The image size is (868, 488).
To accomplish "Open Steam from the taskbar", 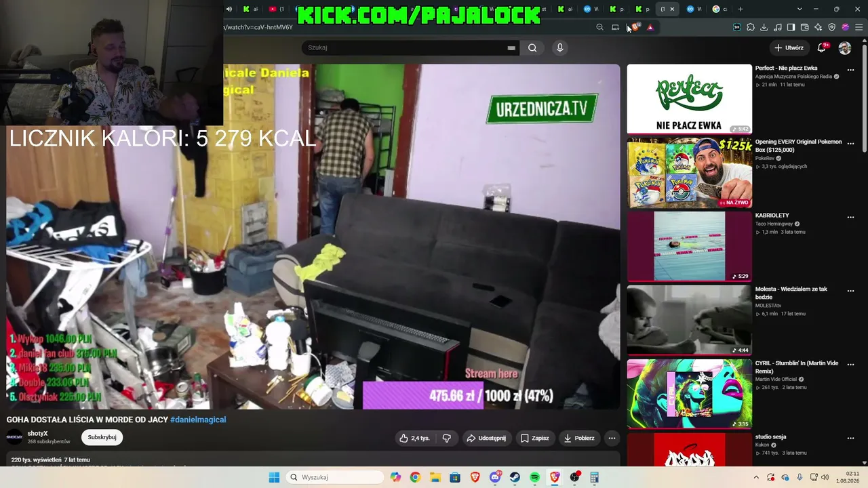I will 515,477.
